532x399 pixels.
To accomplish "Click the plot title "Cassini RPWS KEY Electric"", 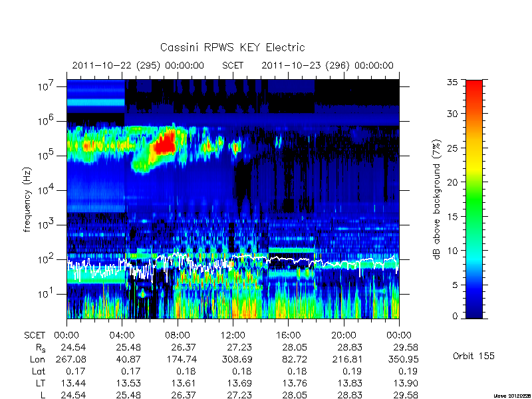I will click(232, 47).
